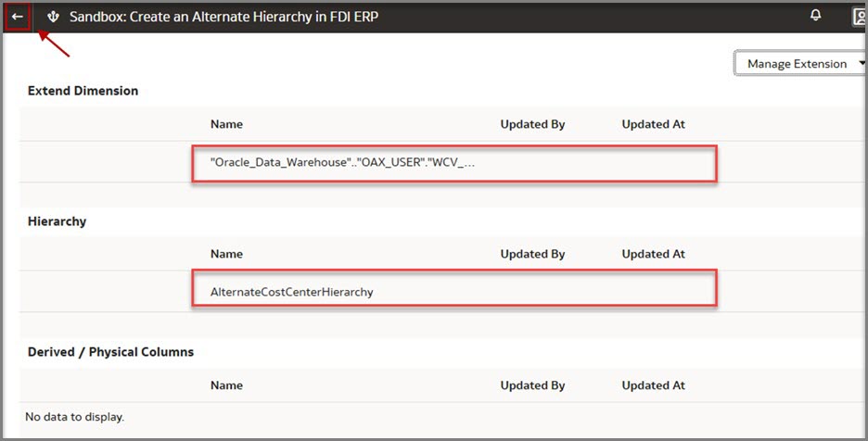Click the back arrow icon
Image resolution: width=868 pixels, height=441 pixels.
18,17
